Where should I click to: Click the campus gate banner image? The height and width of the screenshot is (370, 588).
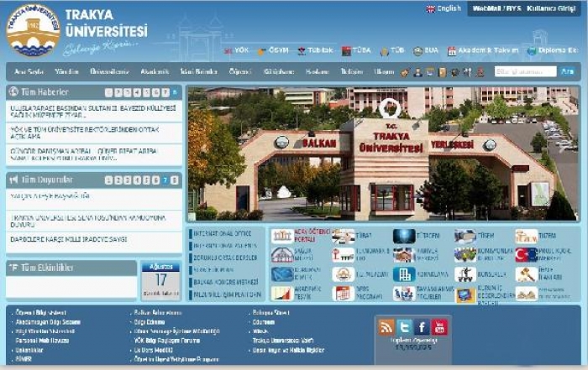[382, 154]
